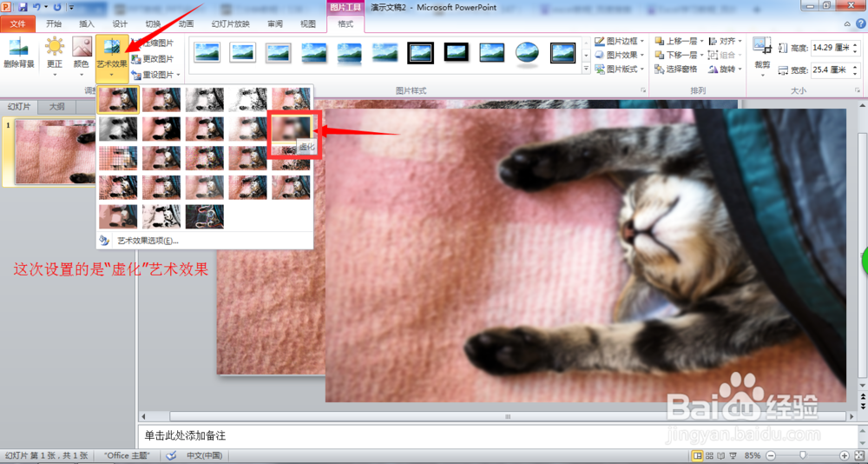Open the Selection Pane (选择窗格)
Screen dimensions: 868x464
point(676,69)
